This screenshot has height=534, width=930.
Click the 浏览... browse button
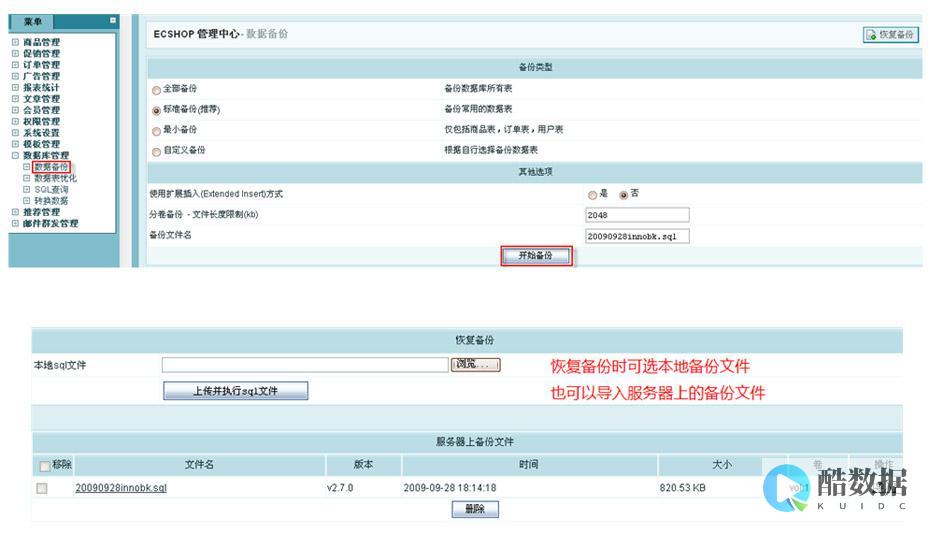[476, 364]
